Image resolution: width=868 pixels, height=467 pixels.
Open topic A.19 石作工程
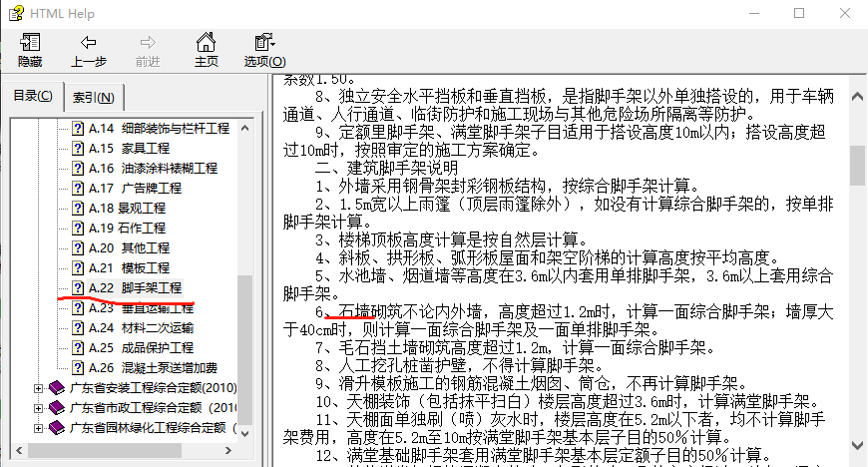[x=127, y=229]
